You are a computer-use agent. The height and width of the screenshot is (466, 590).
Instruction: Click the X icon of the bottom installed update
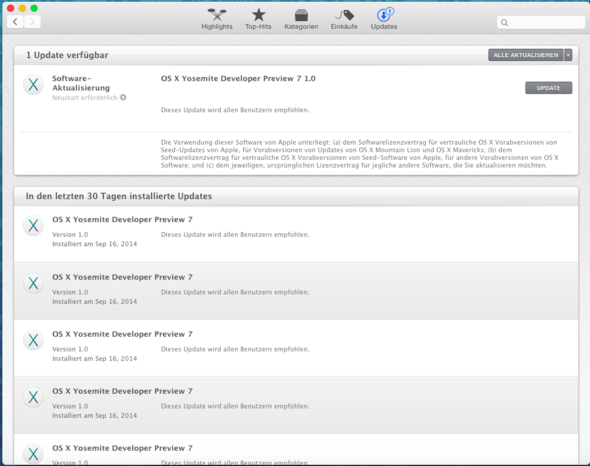[33, 454]
